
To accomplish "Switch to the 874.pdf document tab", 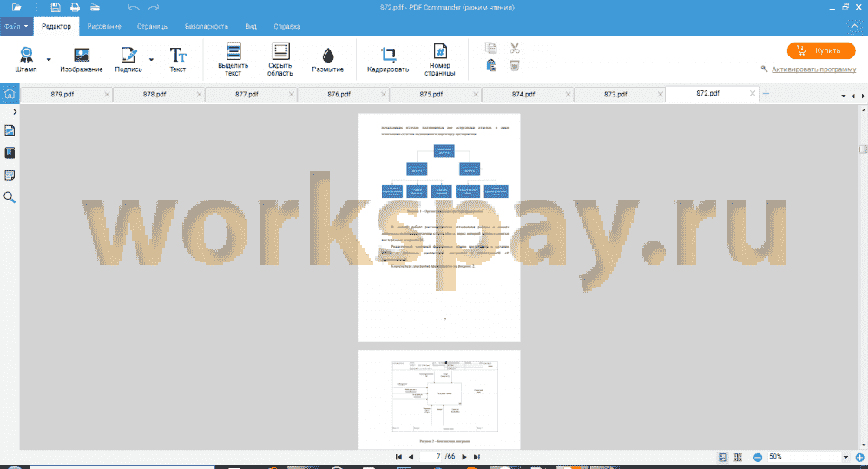I will click(x=523, y=94).
